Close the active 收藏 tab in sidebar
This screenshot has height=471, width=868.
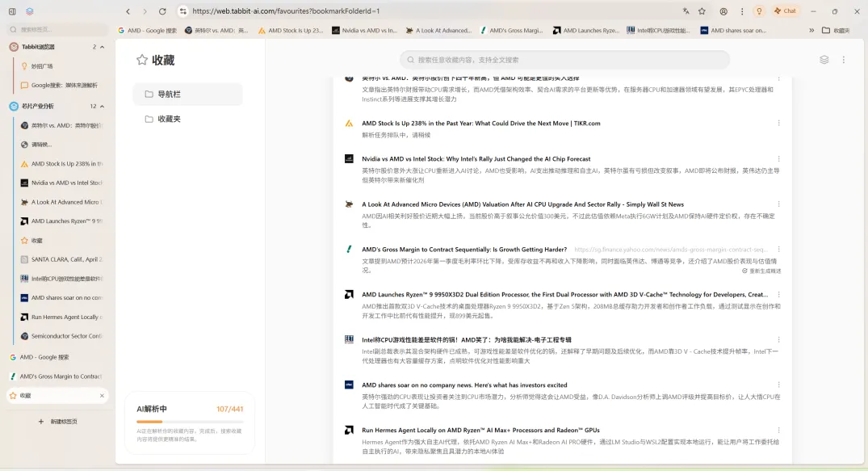102,396
